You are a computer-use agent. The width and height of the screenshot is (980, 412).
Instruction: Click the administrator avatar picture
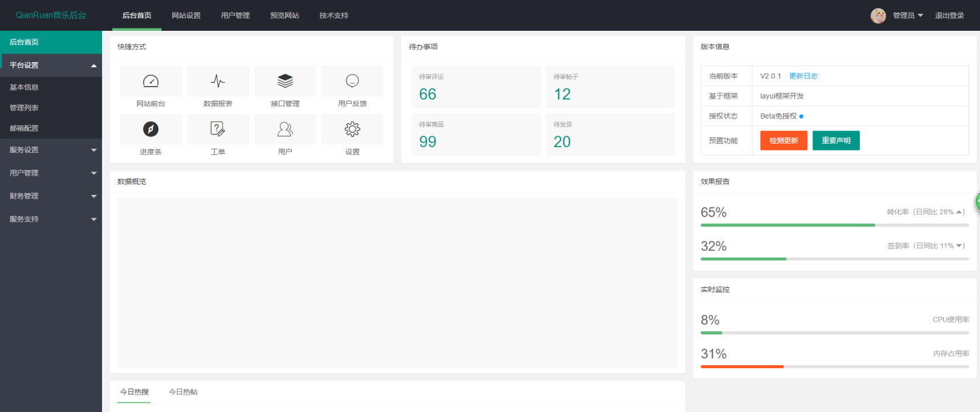[878, 15]
